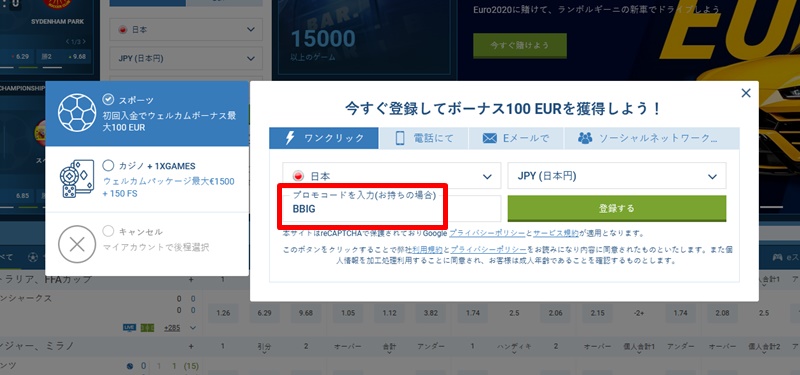Click the ball icon in the ンツ row

click(130, 366)
